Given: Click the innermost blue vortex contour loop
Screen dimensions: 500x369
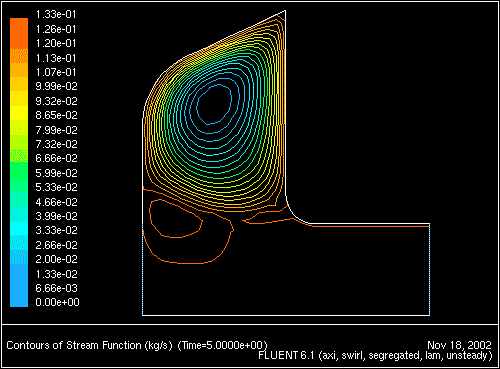Looking at the screenshot, I should click(x=214, y=104).
